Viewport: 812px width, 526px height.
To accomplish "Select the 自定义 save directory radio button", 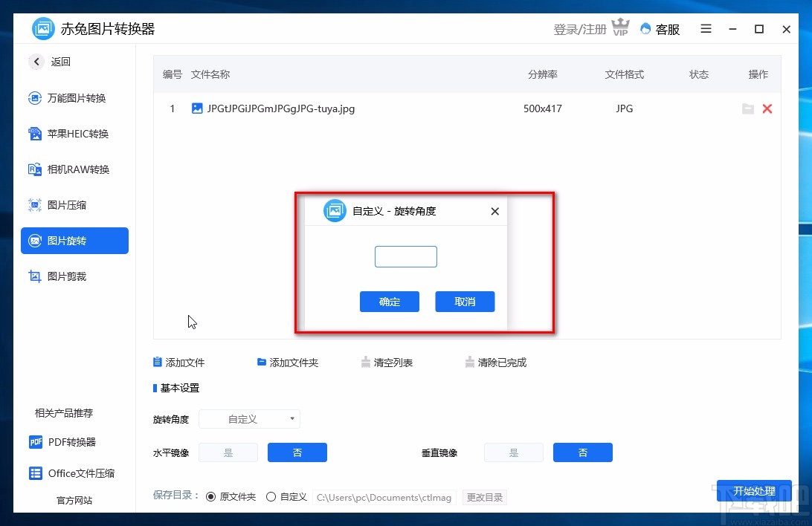I will click(x=271, y=496).
